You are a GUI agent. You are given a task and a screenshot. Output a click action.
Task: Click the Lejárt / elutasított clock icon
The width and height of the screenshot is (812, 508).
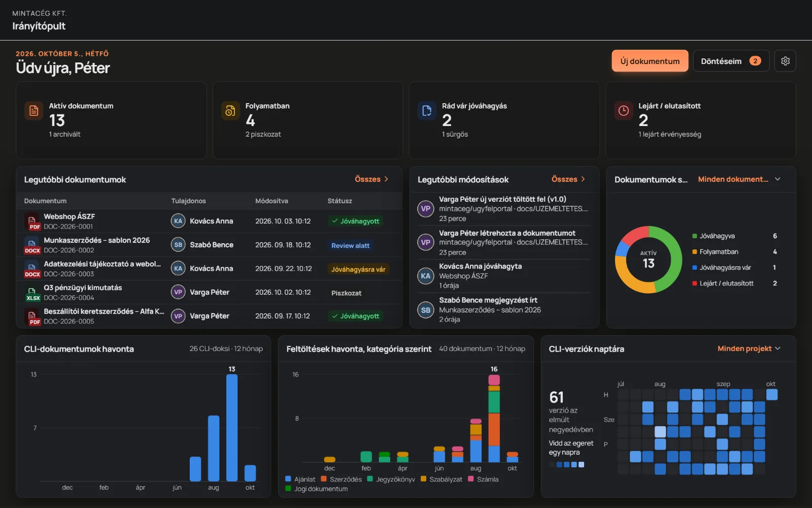click(x=624, y=110)
